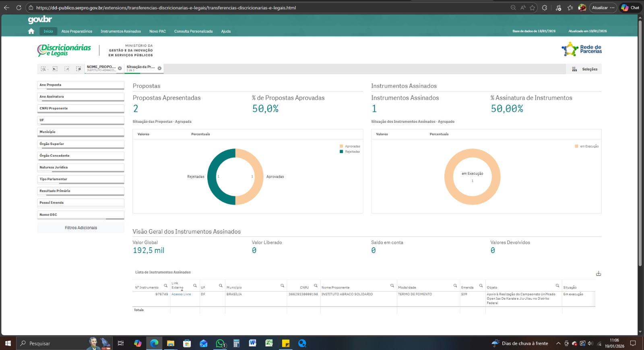Screen dimensions: 644x350
Task: Switch Propostas chart to Percentuais tab
Action: (200, 134)
